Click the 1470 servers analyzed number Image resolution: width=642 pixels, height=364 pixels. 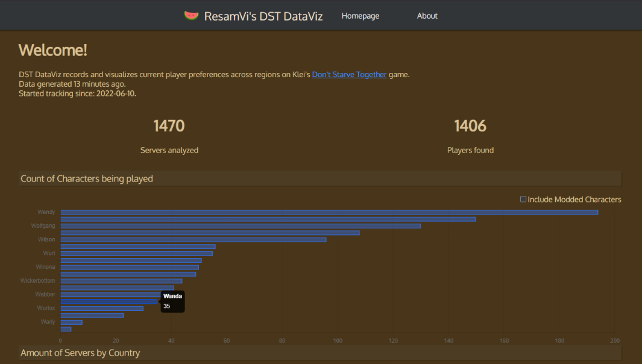click(169, 126)
